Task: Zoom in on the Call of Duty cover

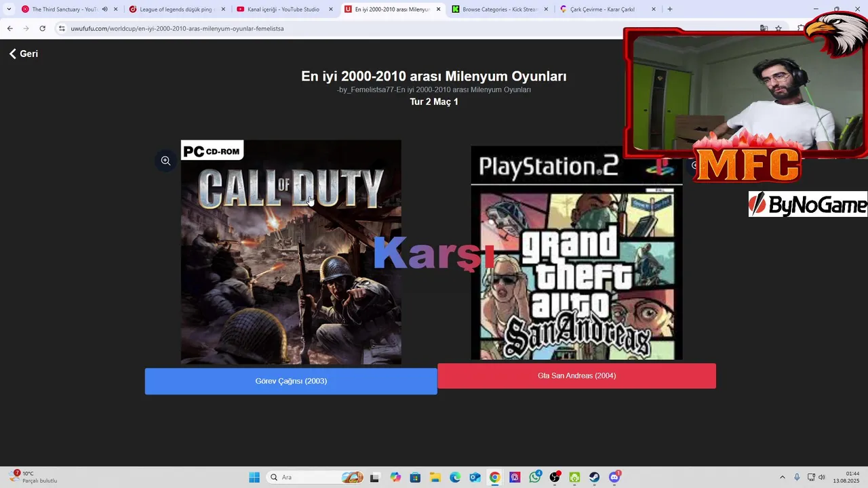Action: click(x=165, y=161)
